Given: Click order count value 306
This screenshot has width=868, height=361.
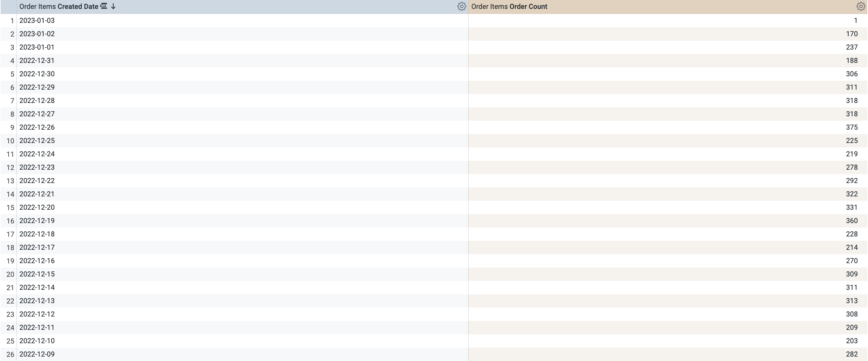Looking at the screenshot, I should pyautogui.click(x=852, y=74).
